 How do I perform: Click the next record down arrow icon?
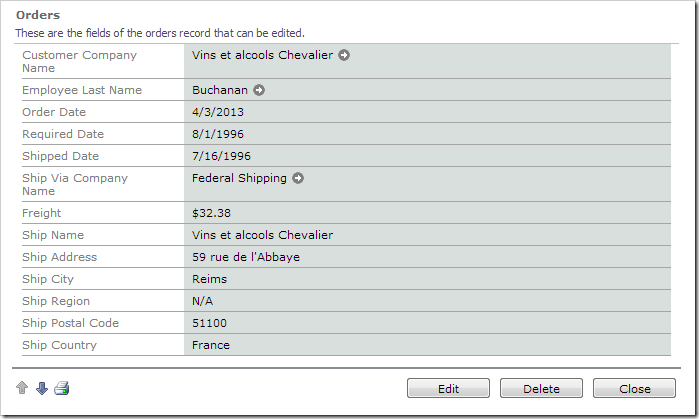(41, 388)
